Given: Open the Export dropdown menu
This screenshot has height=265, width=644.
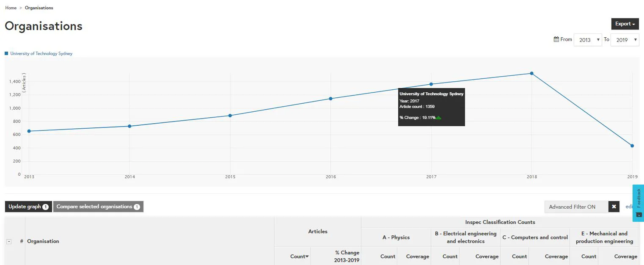Looking at the screenshot, I should point(625,24).
